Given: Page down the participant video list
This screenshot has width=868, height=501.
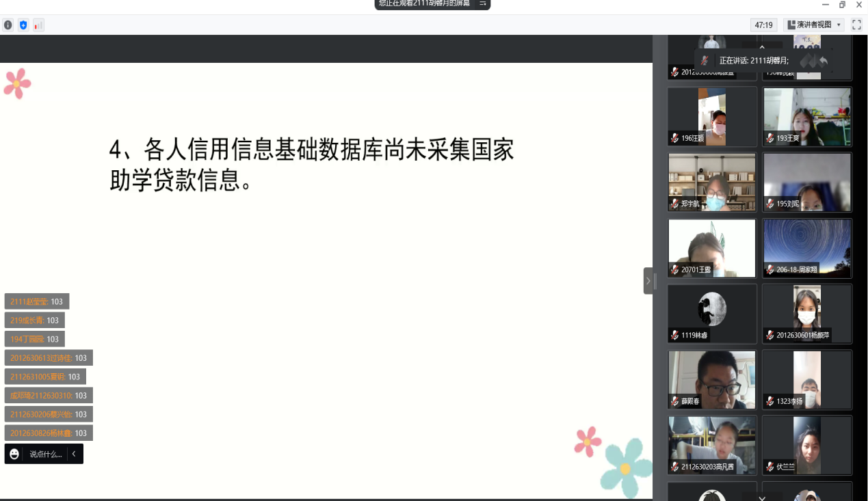Looking at the screenshot, I should tap(762, 498).
